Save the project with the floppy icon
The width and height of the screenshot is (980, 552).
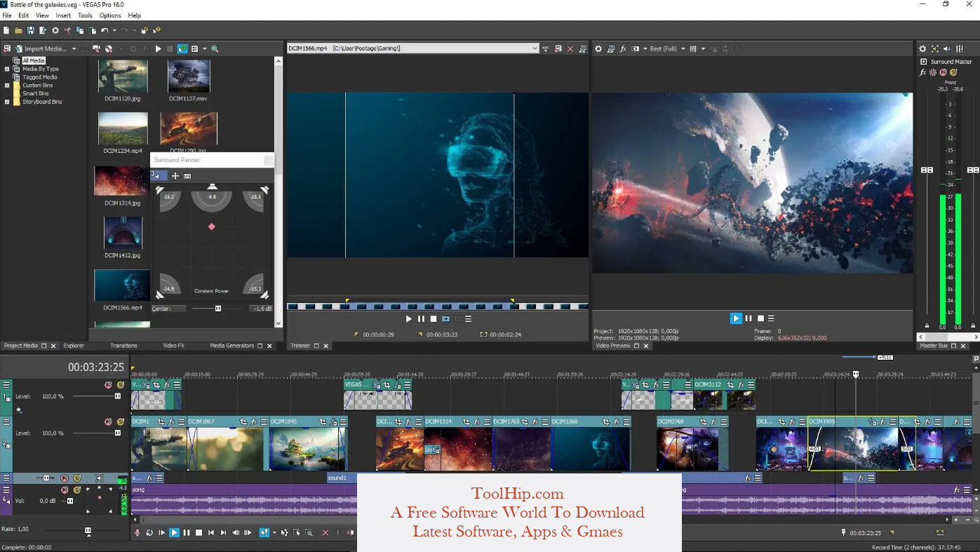click(x=30, y=30)
